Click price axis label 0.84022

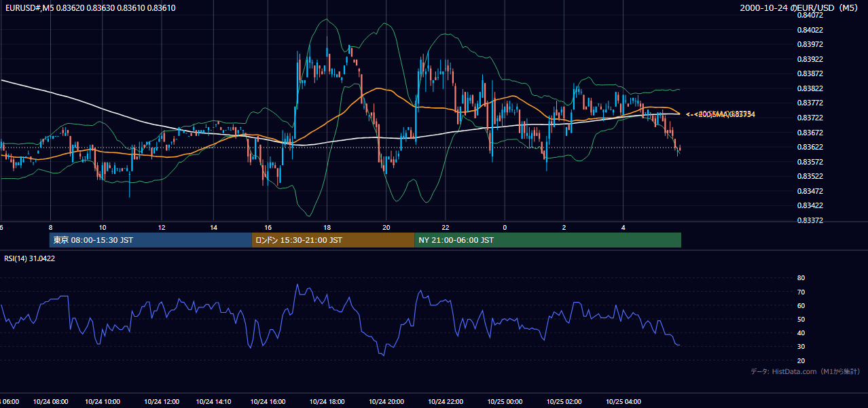(x=810, y=30)
